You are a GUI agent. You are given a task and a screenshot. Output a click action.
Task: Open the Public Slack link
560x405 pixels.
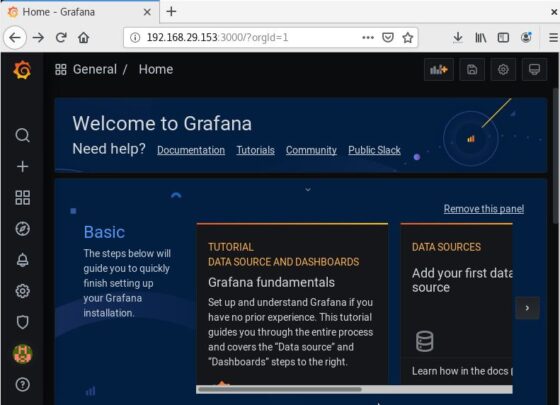(x=374, y=150)
